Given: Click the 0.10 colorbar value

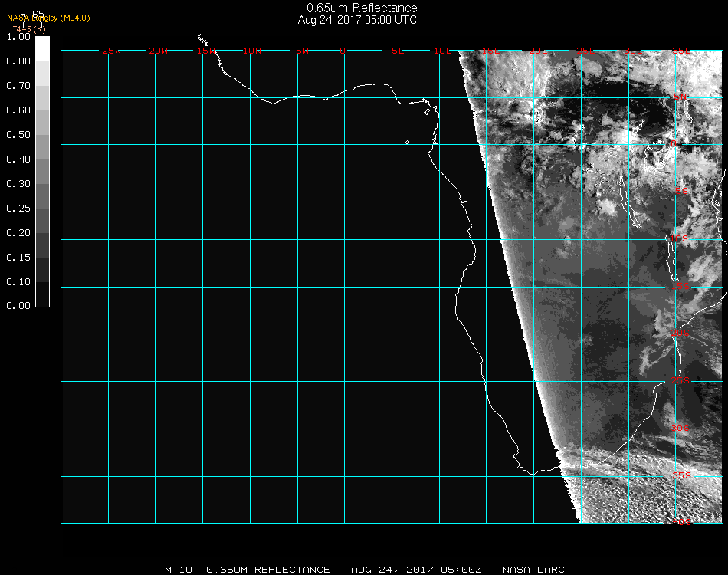Looking at the screenshot, I should click(x=18, y=282).
